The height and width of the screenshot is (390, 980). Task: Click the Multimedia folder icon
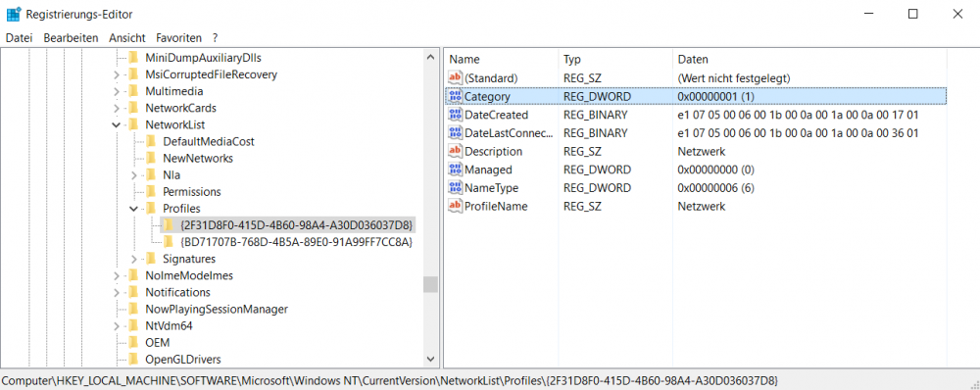point(132,91)
